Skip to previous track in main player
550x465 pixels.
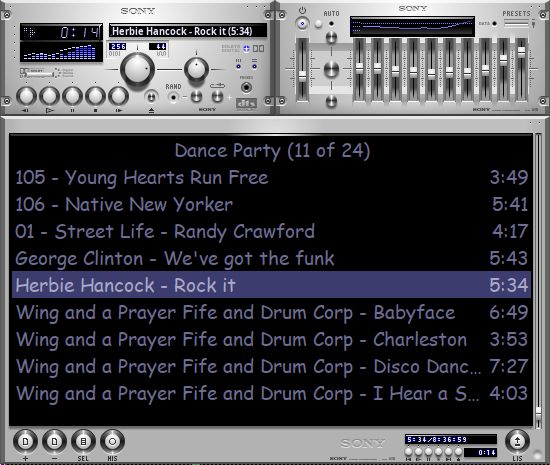coord(26,96)
